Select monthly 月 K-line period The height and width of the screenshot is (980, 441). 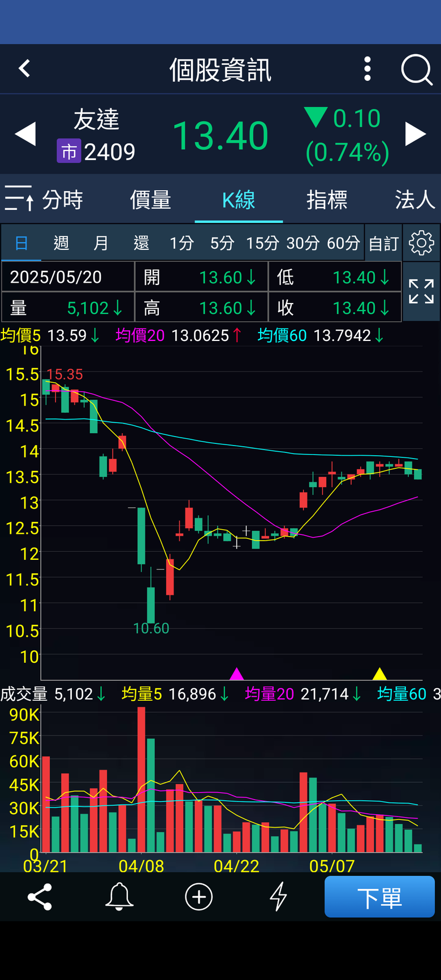[x=101, y=243]
